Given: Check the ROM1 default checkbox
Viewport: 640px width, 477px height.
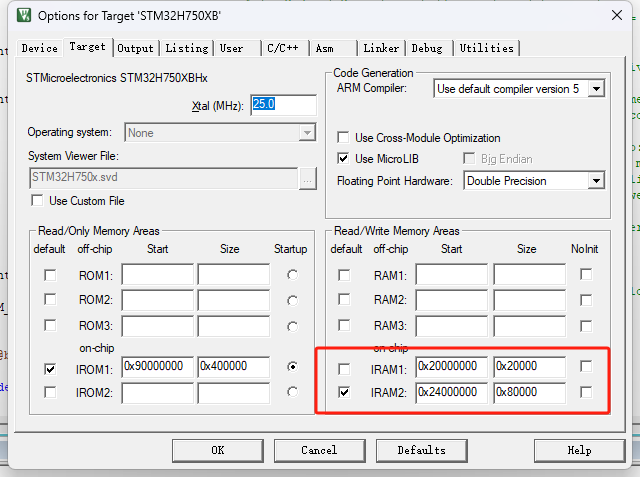Looking at the screenshot, I should (x=50, y=275).
